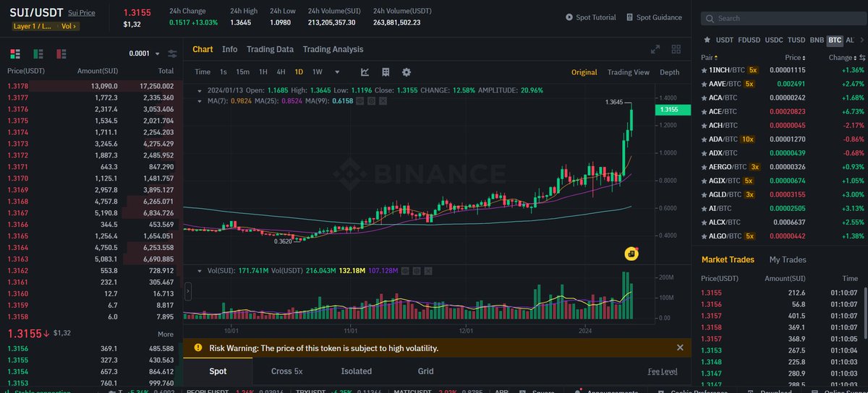The width and height of the screenshot is (868, 393).
Task: Click the chart layout grid icon in toolbar
Action: (386, 72)
